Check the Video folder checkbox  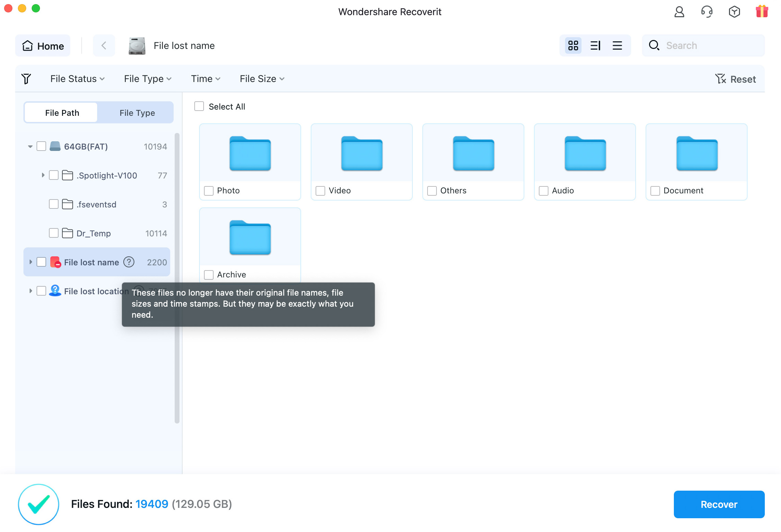pyautogui.click(x=320, y=191)
